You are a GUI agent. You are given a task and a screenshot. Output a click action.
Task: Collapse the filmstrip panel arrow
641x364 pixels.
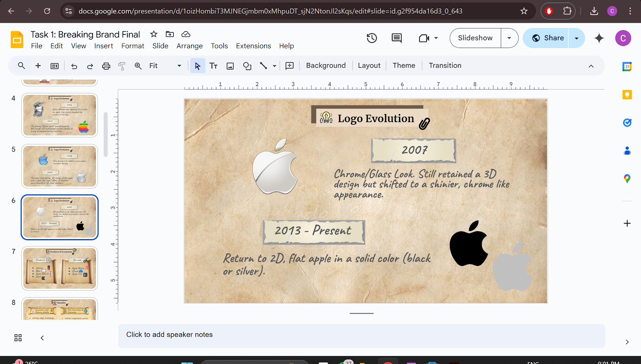pos(42,338)
